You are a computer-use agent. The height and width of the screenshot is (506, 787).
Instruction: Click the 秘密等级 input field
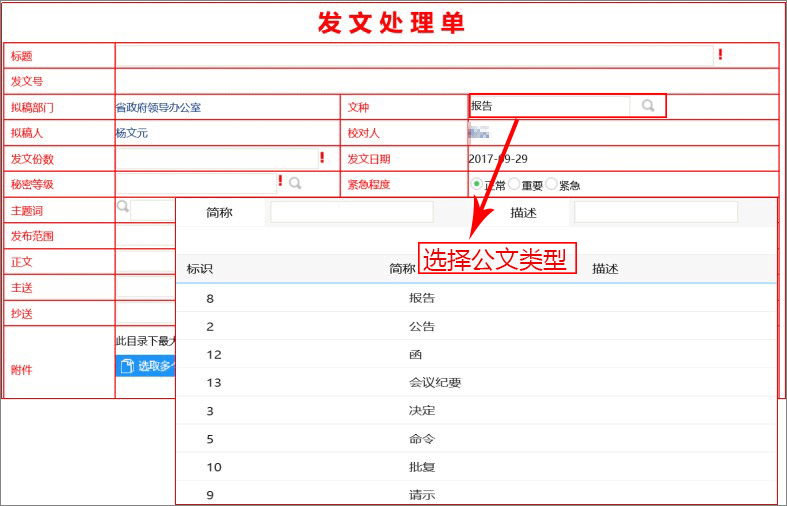196,184
